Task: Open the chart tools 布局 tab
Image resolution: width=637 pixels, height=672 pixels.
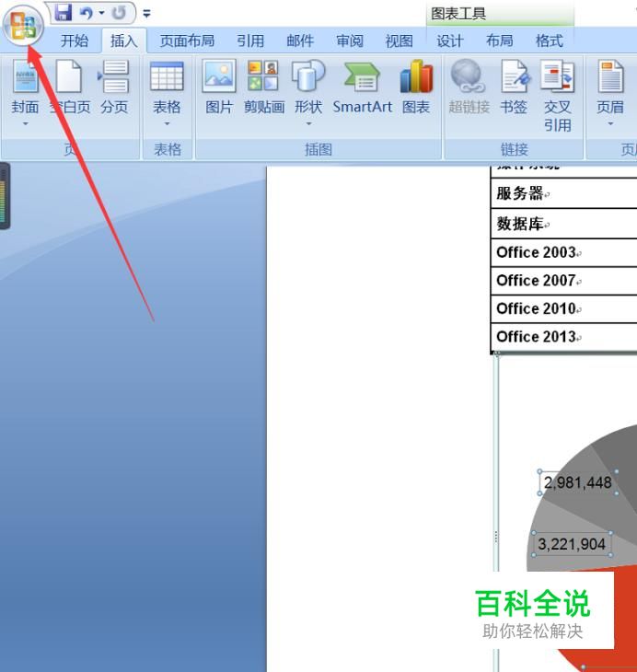Action: 500,41
